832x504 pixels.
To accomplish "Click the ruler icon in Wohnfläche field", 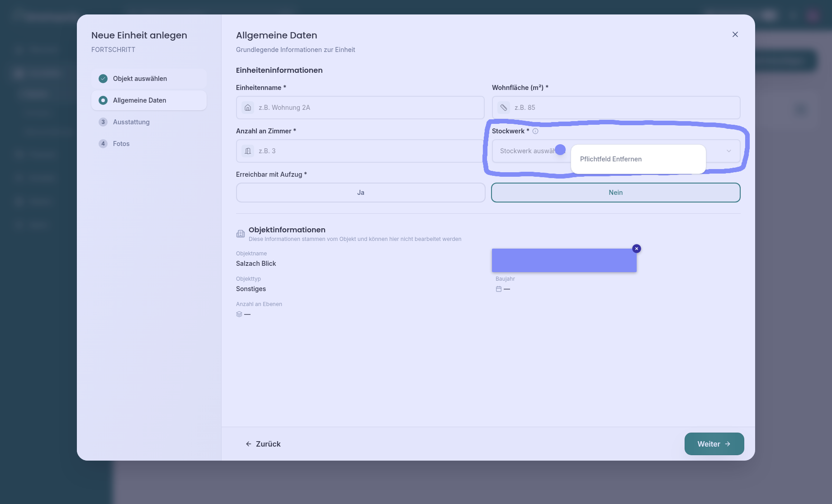I will pos(504,108).
